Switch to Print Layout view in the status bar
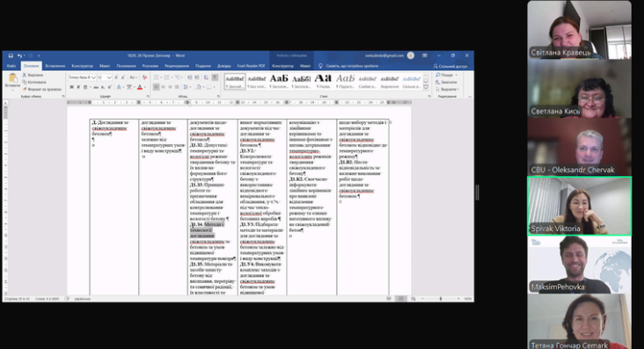The height and width of the screenshot is (349, 644). 401,299
